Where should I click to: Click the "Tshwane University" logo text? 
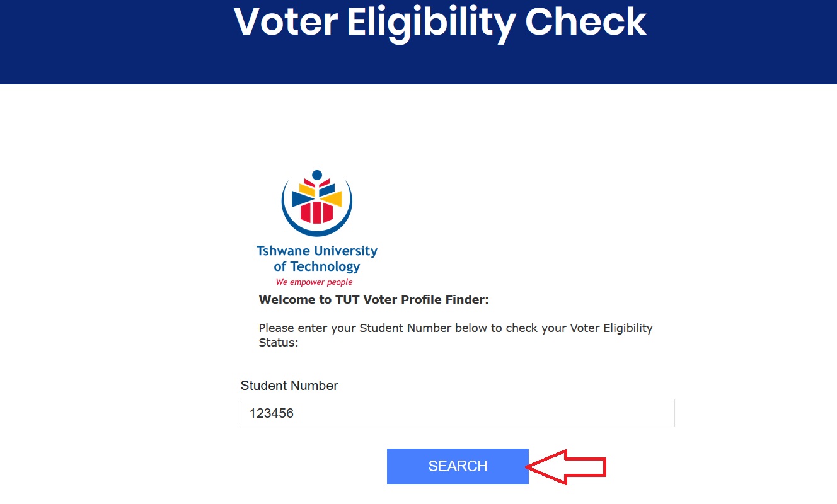point(316,251)
